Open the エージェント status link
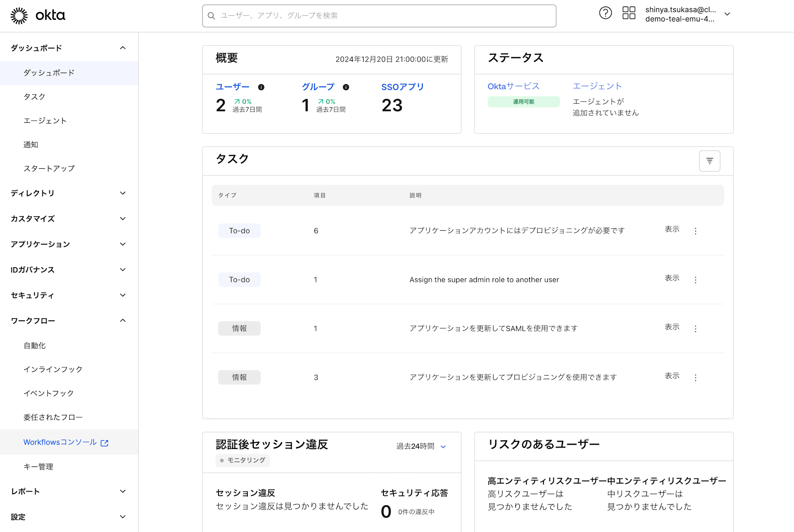Viewport: 794px width, 532px height. coord(597,86)
